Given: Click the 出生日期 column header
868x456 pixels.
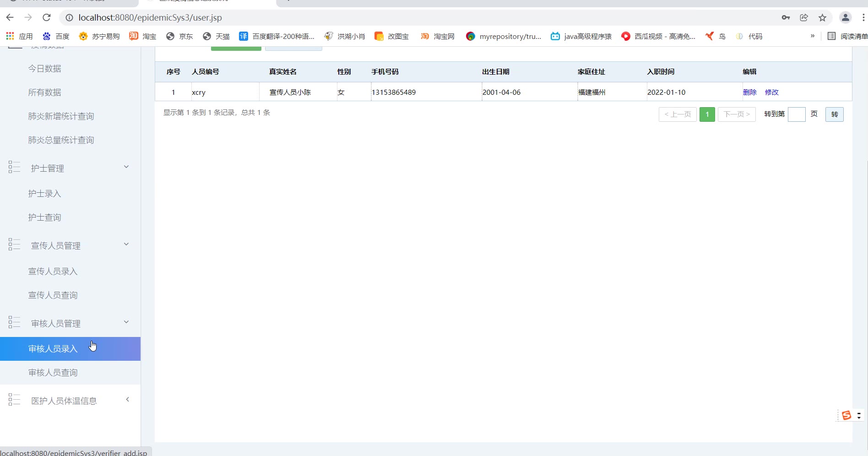Looking at the screenshot, I should pos(495,71).
